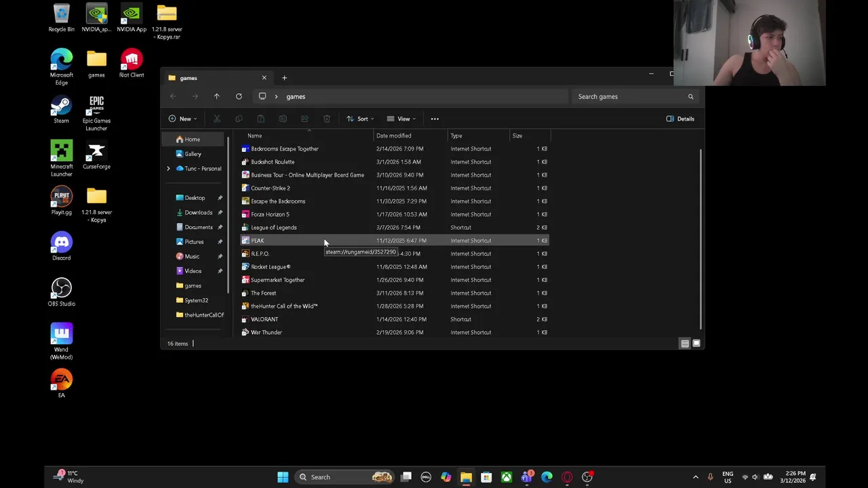Select the Microsoft Edge desktop icon

coord(61,67)
